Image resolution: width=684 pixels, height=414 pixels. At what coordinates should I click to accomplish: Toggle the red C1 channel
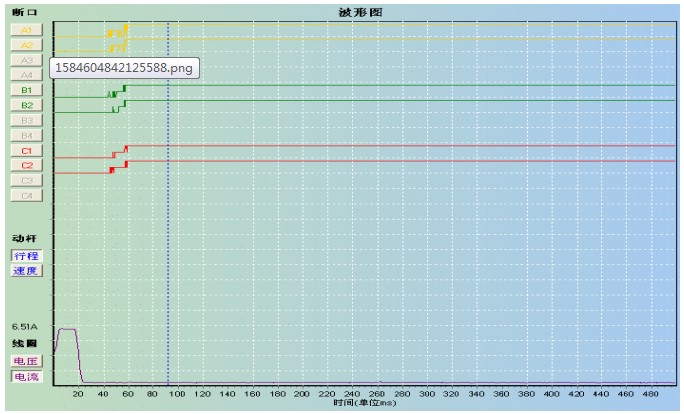26,150
